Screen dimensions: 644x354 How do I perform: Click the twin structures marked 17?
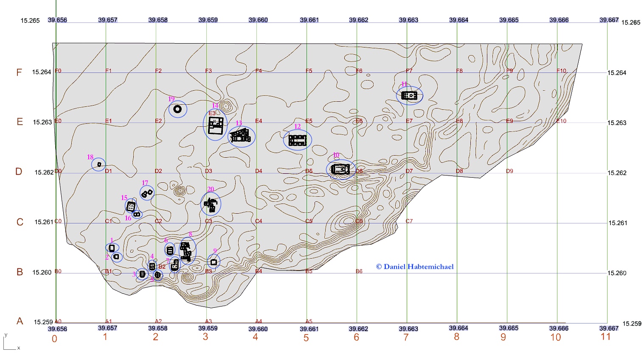[147, 193]
